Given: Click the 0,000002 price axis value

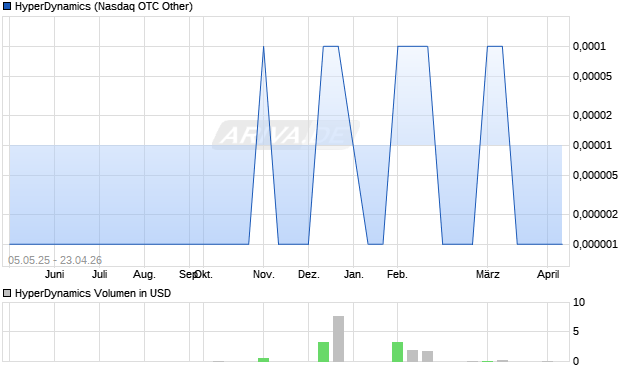Looking at the screenshot, I should pos(595,214).
